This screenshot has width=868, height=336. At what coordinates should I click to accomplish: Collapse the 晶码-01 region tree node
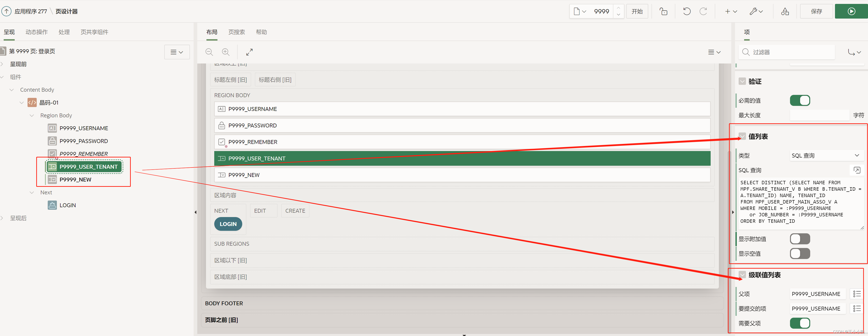(22, 102)
